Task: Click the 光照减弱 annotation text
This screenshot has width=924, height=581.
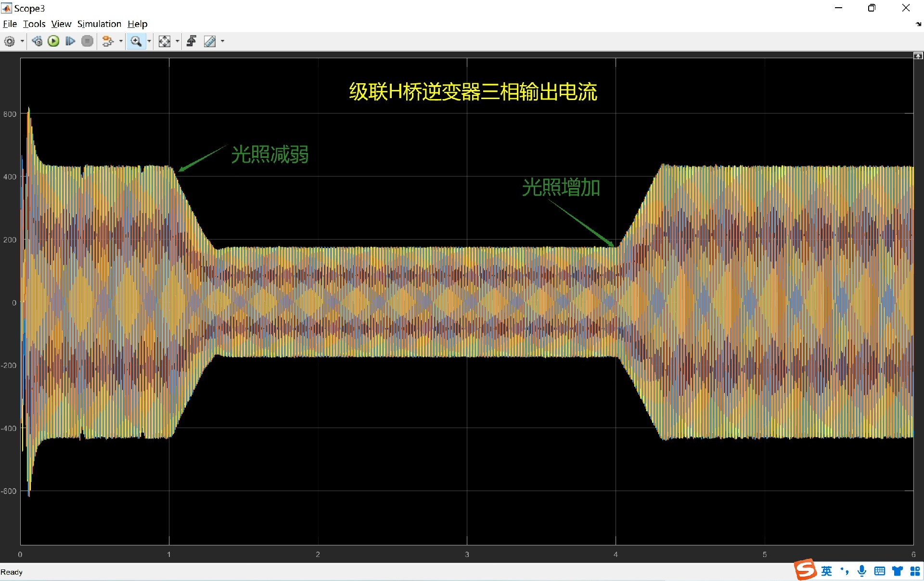Action: pyautogui.click(x=269, y=154)
